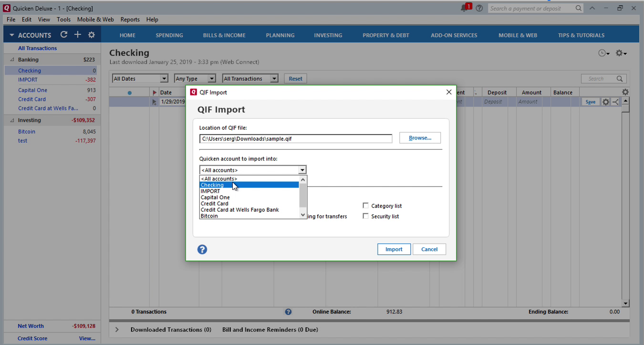
Task: Open the Edit menu
Action: pyautogui.click(x=27, y=20)
